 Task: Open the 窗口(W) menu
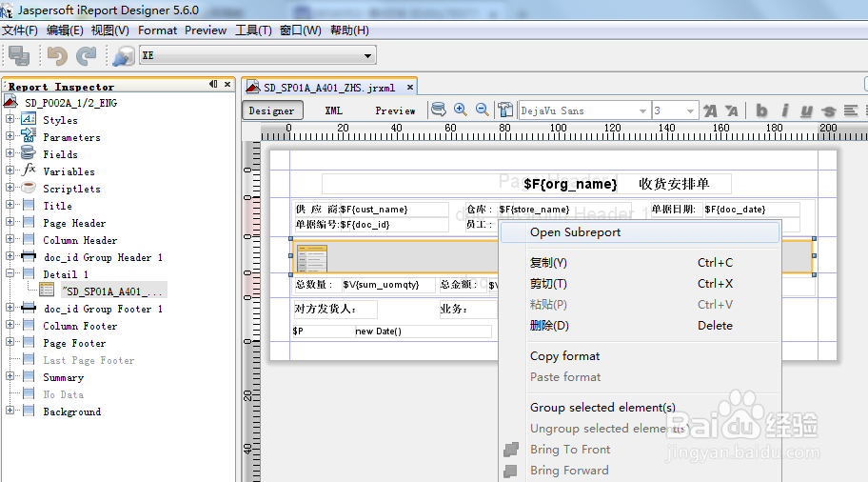[x=301, y=30]
